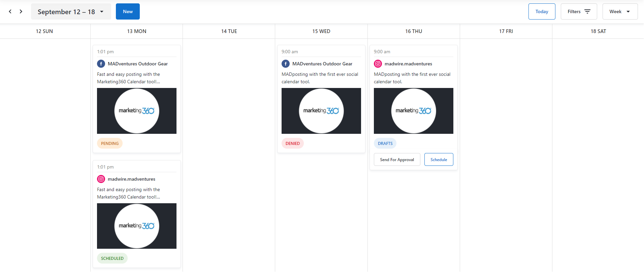Click the Wednesday 9:00 am time label
Viewport: 644px width, 272px height.
[x=290, y=52]
